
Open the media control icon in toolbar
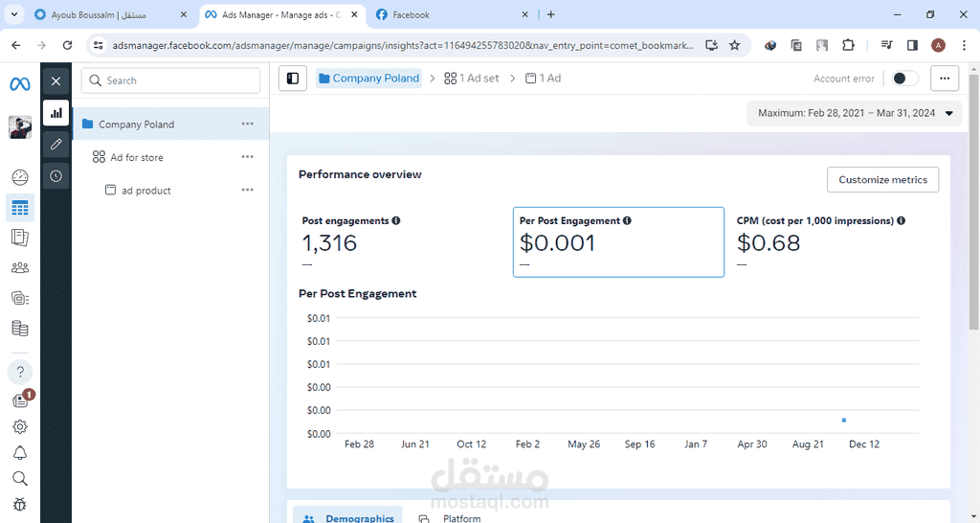pyautogui.click(x=886, y=45)
